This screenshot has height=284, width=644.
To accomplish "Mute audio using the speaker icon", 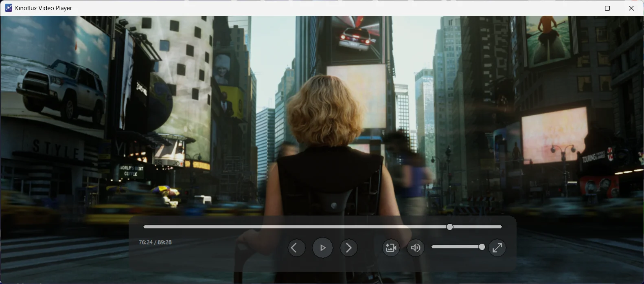I will pyautogui.click(x=415, y=248).
